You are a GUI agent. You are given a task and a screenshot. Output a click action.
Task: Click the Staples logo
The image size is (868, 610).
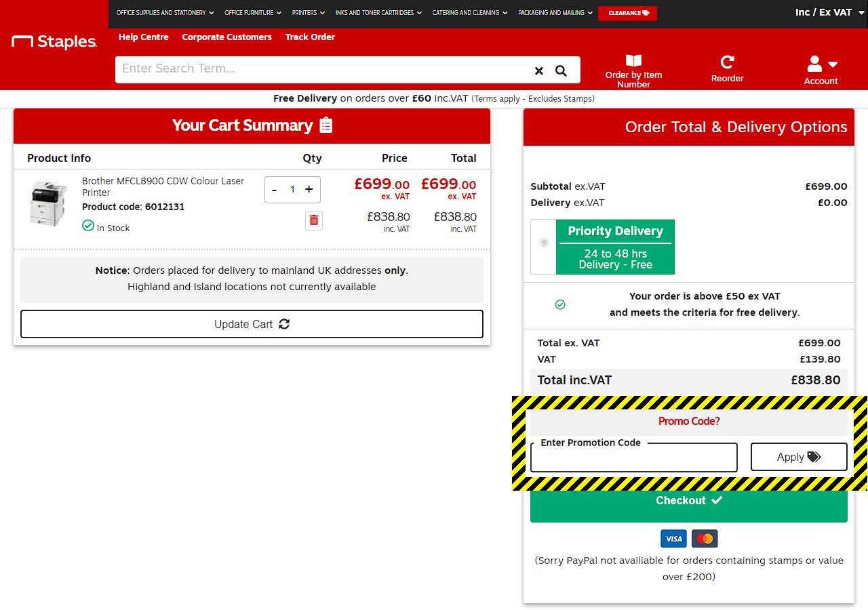click(x=55, y=42)
